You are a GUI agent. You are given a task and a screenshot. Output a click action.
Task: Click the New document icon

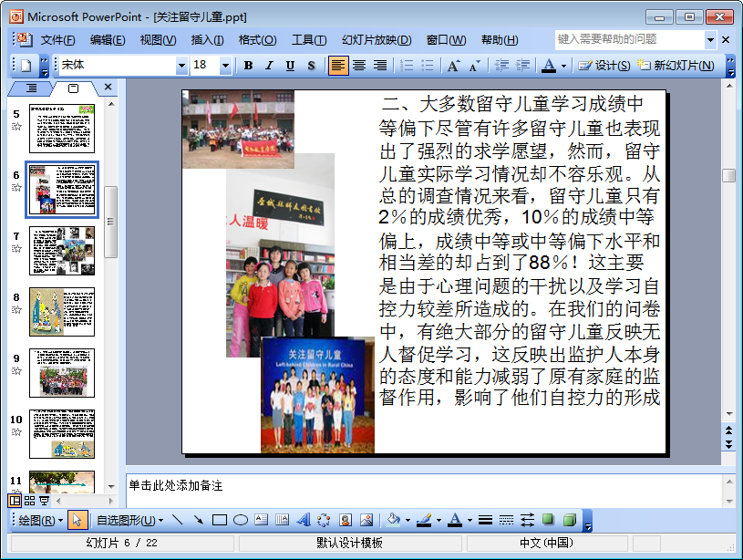click(x=26, y=66)
